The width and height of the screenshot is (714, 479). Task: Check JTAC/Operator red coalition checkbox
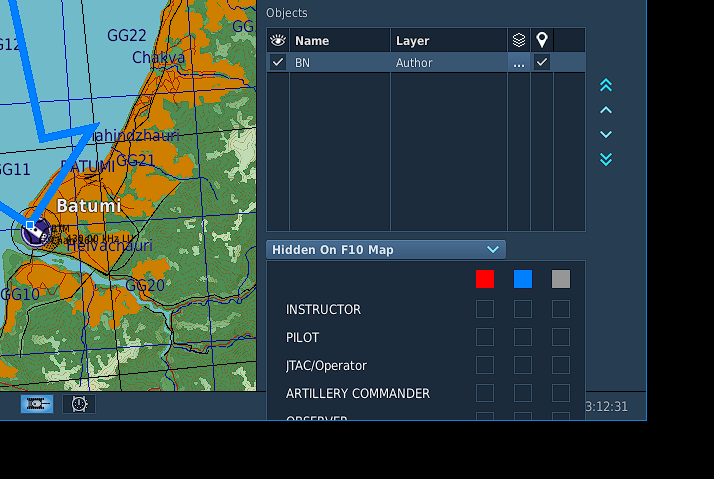coord(484,365)
